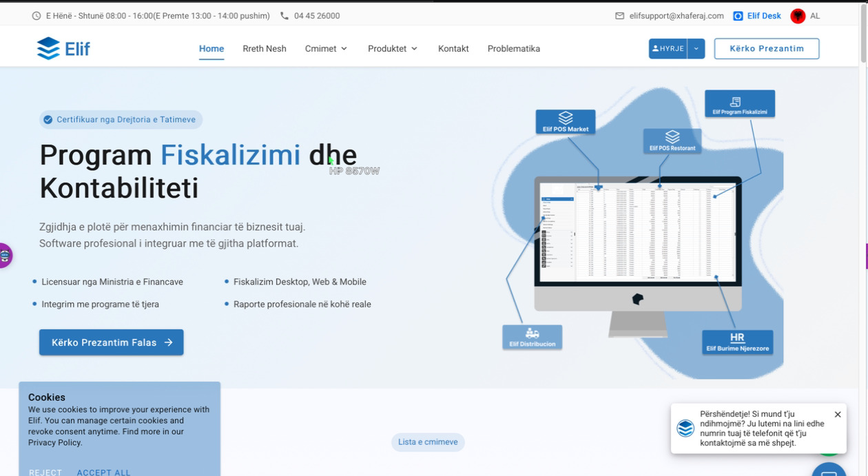
Task: Click the email envelope icon
Action: 619,16
